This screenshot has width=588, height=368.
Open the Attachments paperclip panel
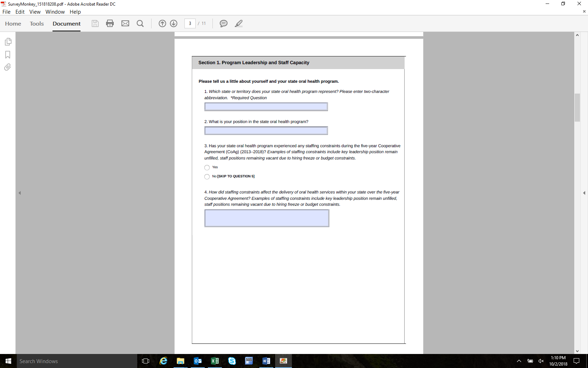click(8, 67)
